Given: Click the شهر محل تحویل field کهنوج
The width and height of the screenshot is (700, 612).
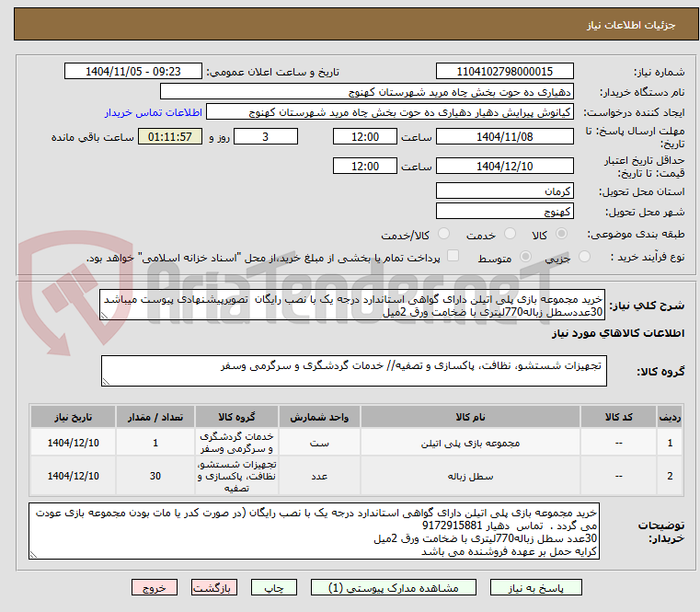Looking at the screenshot, I should [x=504, y=212].
